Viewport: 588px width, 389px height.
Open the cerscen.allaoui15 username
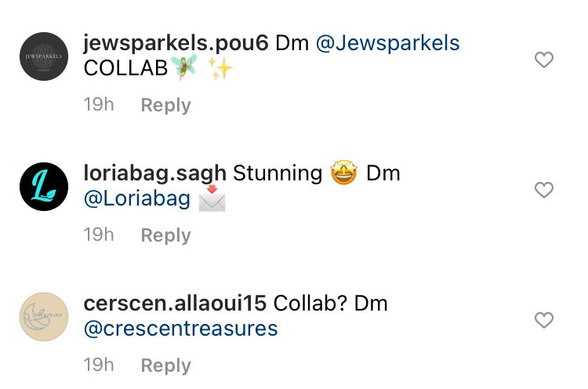pos(175,303)
